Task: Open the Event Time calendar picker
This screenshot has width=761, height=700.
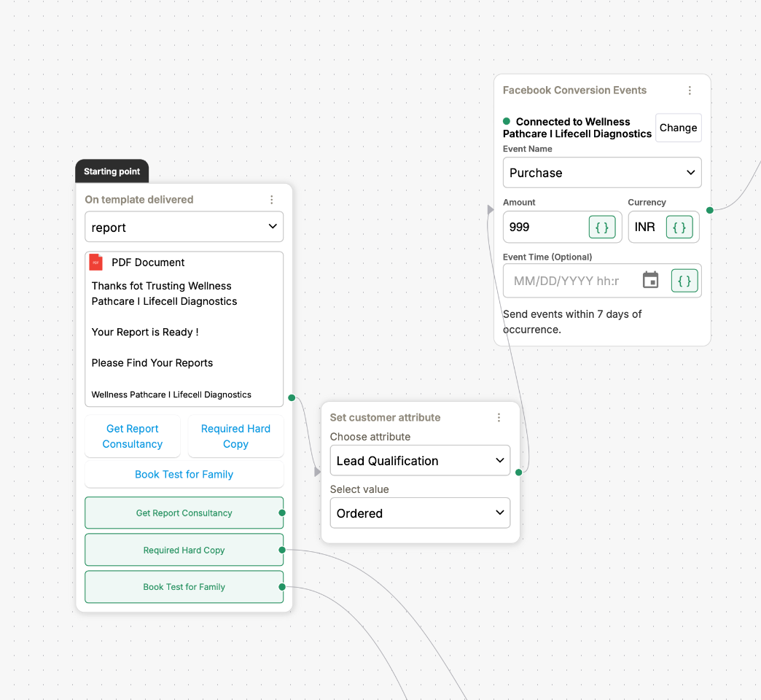Action: [650, 281]
